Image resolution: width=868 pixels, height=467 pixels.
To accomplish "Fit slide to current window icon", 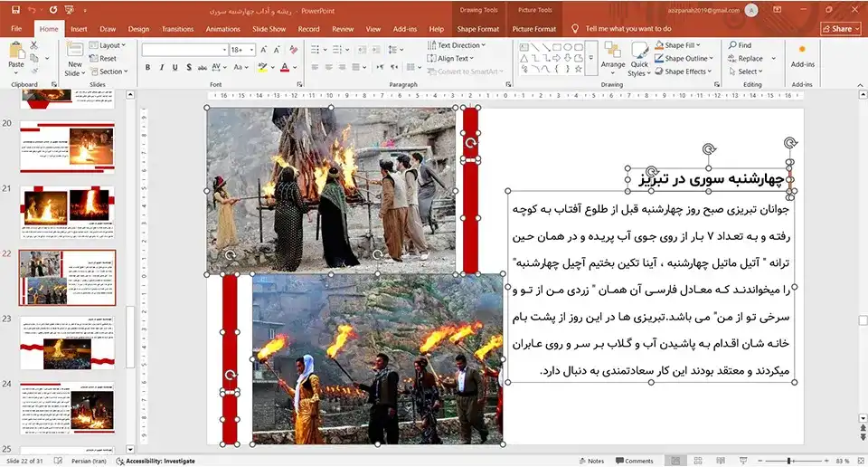I will coord(861,461).
